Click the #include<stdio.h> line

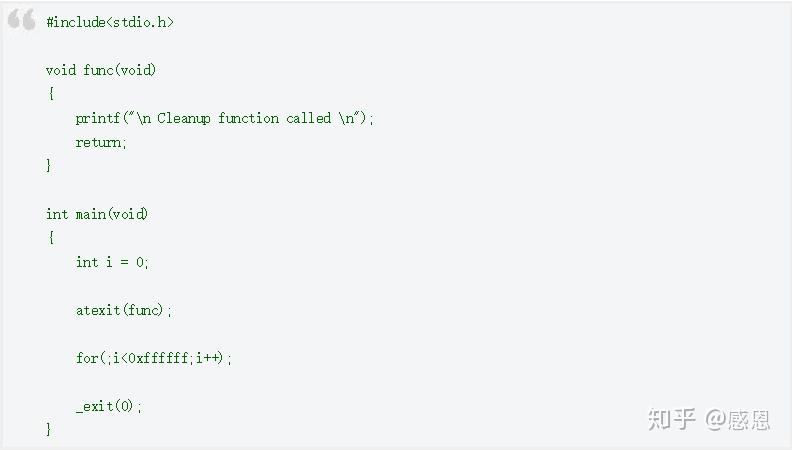point(109,22)
